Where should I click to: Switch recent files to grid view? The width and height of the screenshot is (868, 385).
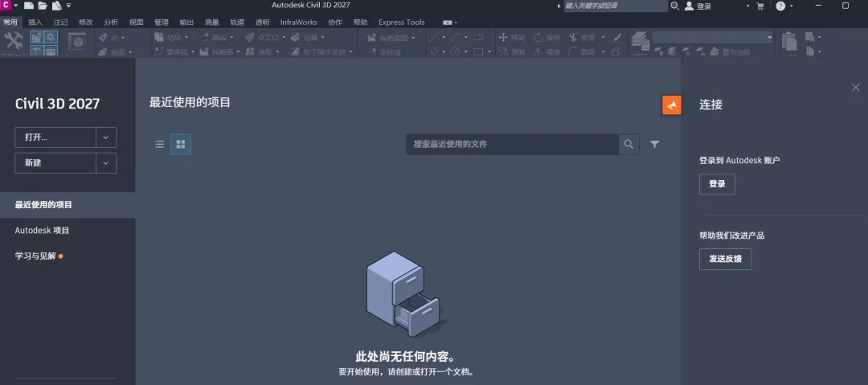click(181, 145)
